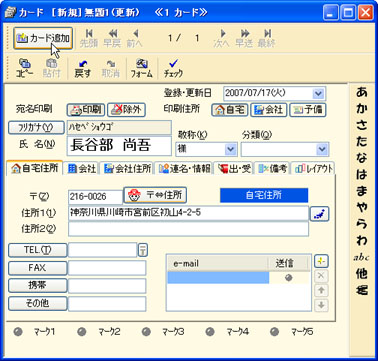Set print address to 予備
Screen dimensions: 378x361
(308, 110)
